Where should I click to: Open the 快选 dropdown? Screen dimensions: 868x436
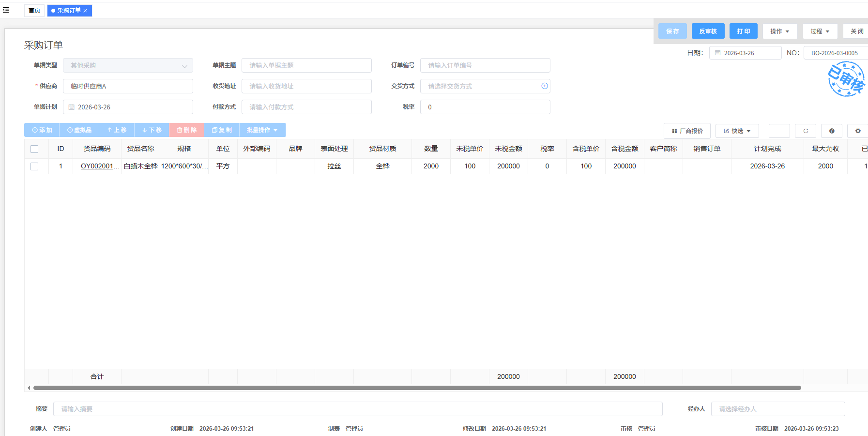737,131
